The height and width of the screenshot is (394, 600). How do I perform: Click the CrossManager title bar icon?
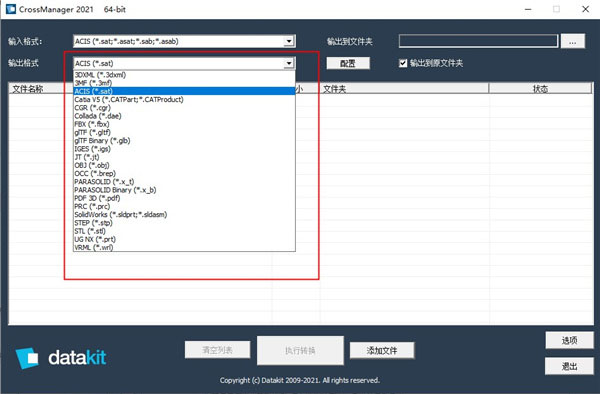click(x=10, y=9)
